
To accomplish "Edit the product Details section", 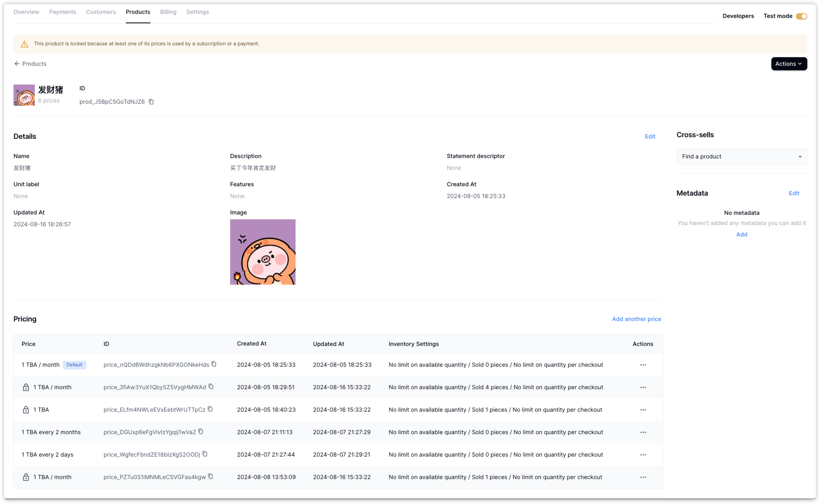I will 650,136.
